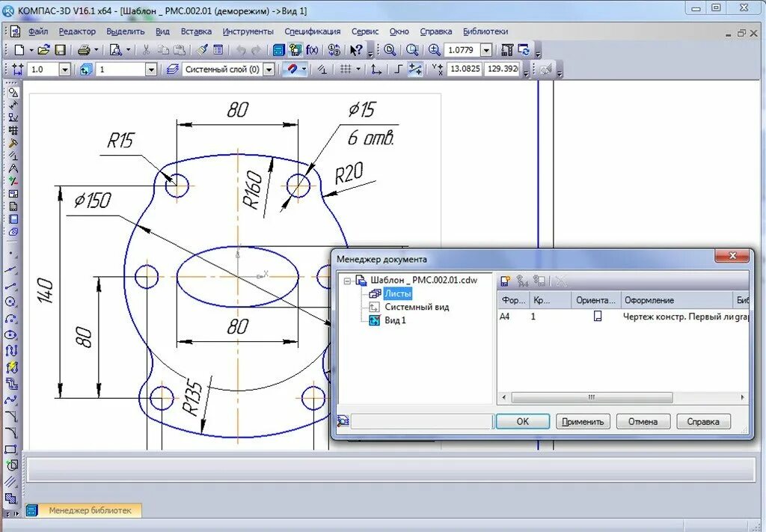The image size is (766, 532).
Task: Open the Спецификация menu
Action: [313, 31]
